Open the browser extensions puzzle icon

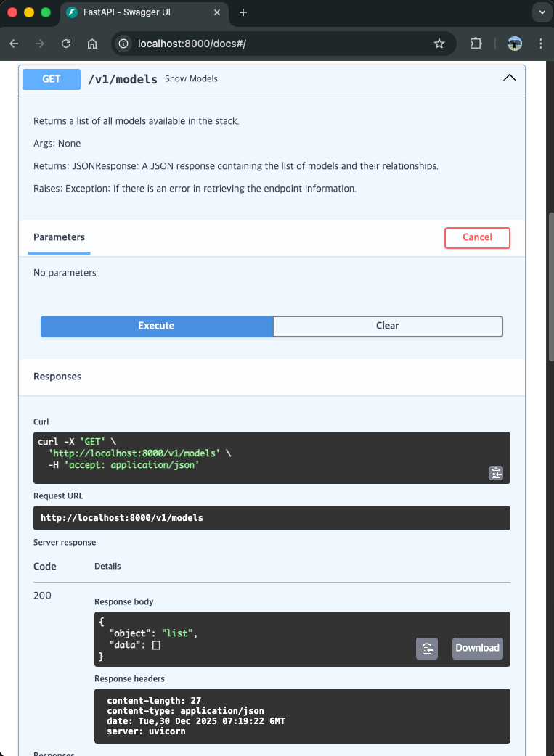(x=476, y=44)
